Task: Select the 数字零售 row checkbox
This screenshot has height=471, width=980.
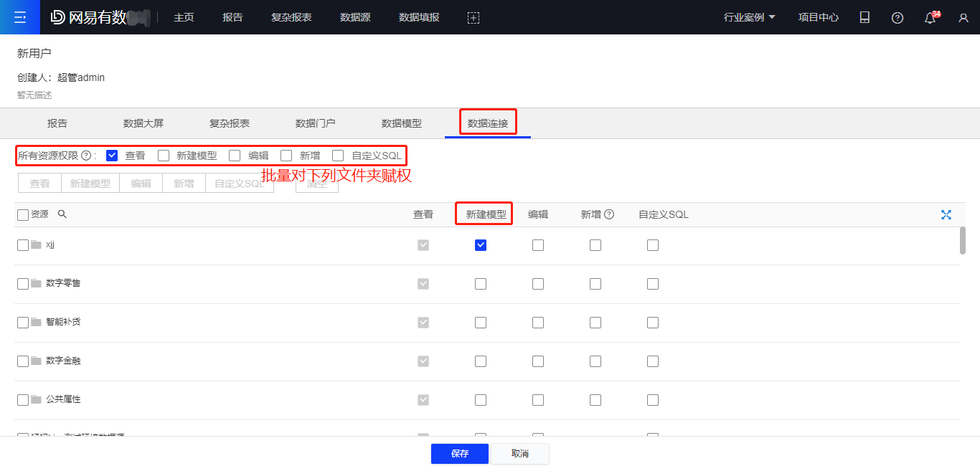Action: 23,284
